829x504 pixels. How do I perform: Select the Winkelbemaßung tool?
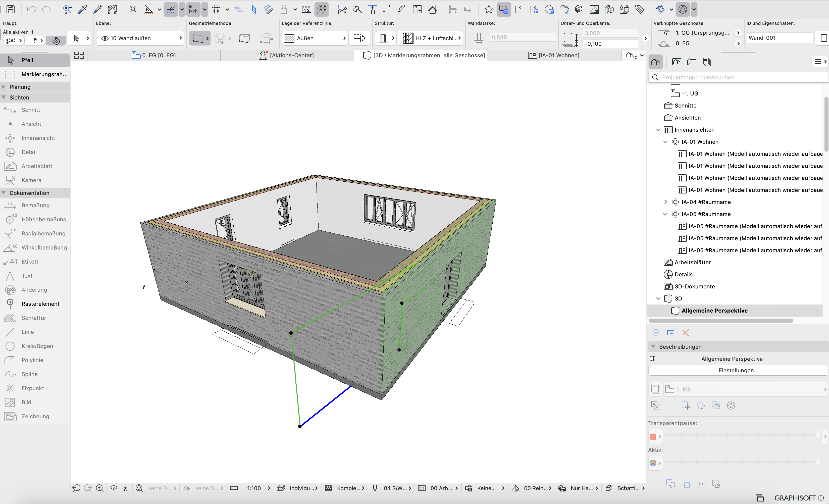point(35,248)
